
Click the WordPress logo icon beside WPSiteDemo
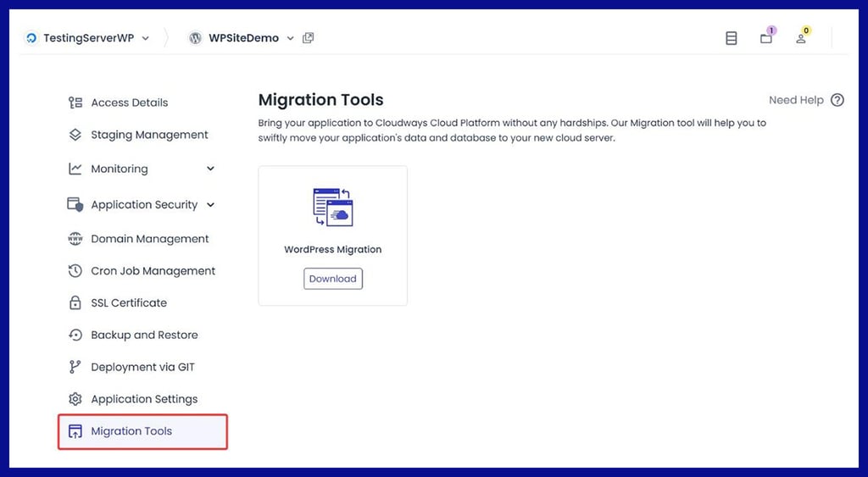(x=195, y=38)
